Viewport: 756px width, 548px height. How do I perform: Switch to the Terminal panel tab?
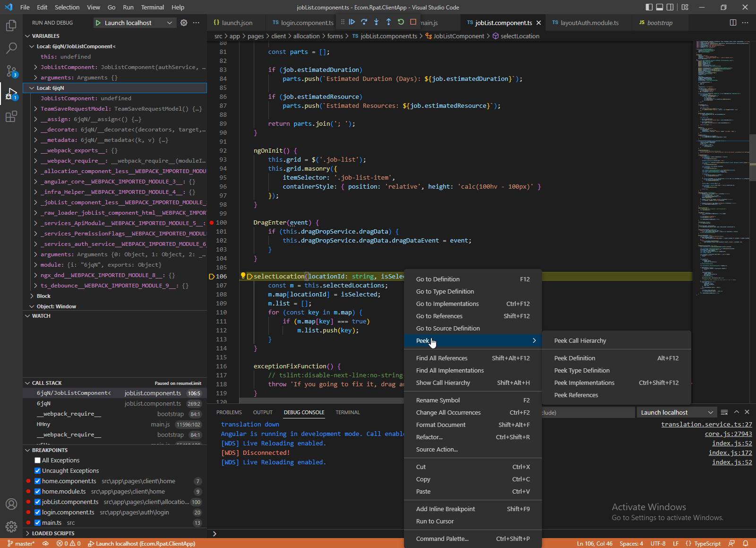tap(347, 412)
